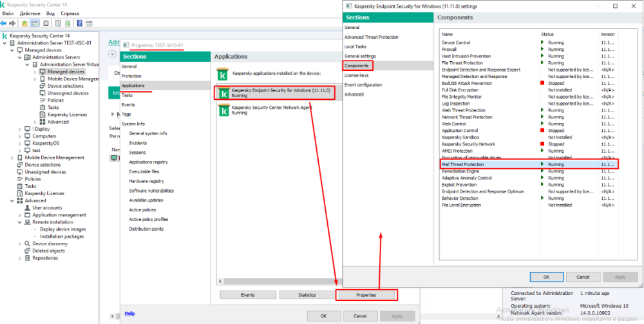Open the Справка menu
Viewport: 644px width, 324px height.
70,14
